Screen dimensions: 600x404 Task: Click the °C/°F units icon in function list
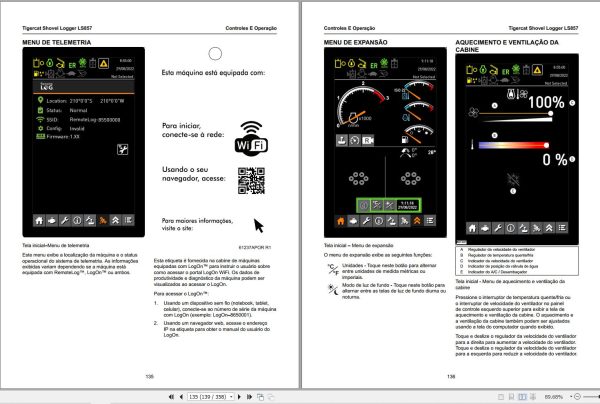click(x=333, y=269)
